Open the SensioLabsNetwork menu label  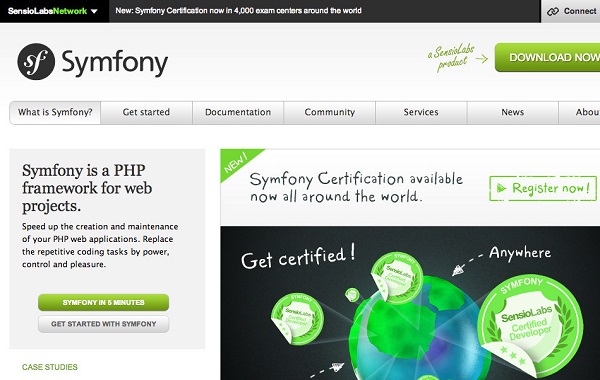click(47, 11)
